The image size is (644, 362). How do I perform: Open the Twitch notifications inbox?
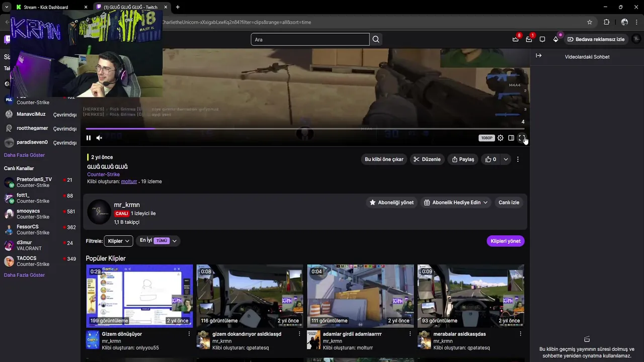coord(529,39)
